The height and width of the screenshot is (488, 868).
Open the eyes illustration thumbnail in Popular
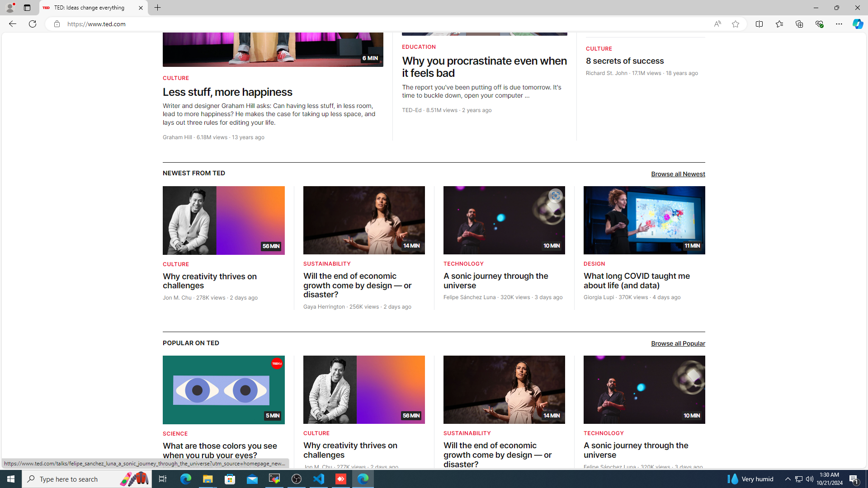click(224, 390)
